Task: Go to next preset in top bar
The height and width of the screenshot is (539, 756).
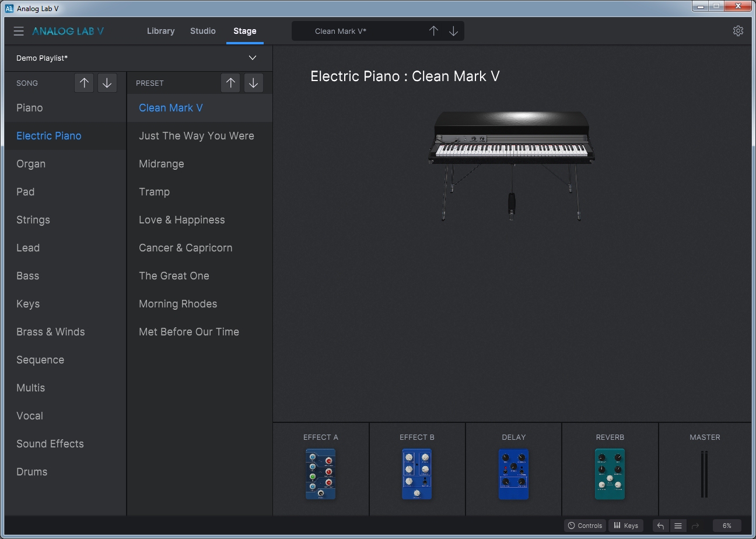Action: pyautogui.click(x=453, y=32)
